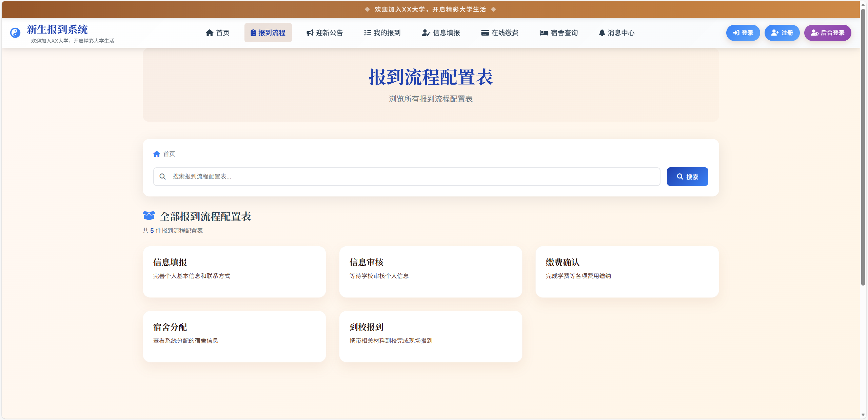
Task: Open the 信息审核 process card
Action: (431, 272)
